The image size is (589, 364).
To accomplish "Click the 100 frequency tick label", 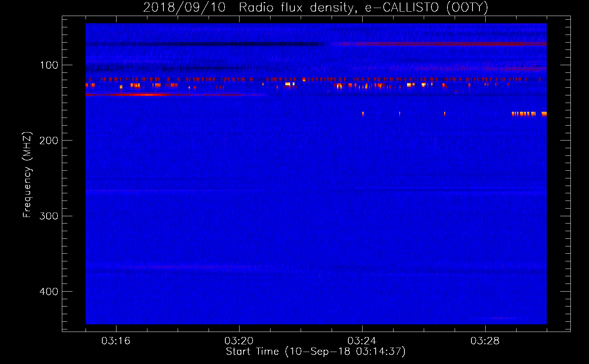I will tap(49, 65).
